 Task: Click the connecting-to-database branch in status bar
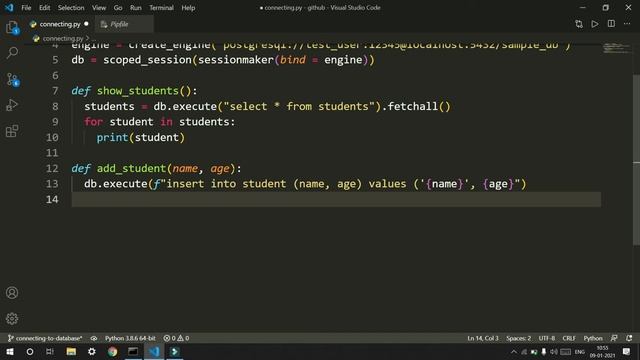click(45, 338)
